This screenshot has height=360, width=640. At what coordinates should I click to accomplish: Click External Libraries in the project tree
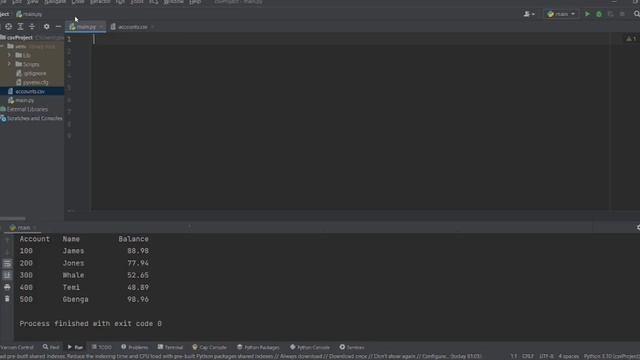(24, 109)
